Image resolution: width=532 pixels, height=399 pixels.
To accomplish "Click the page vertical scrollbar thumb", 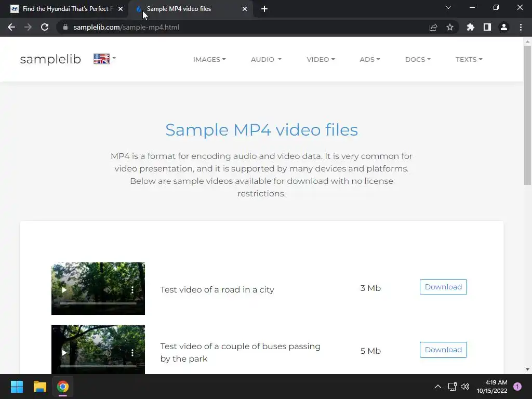I will pyautogui.click(x=527, y=115).
